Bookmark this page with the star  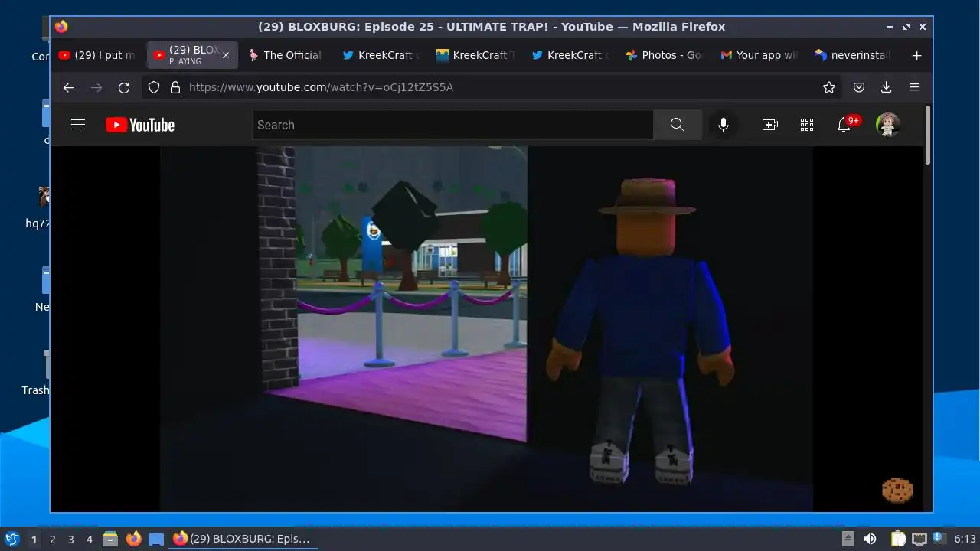[829, 87]
